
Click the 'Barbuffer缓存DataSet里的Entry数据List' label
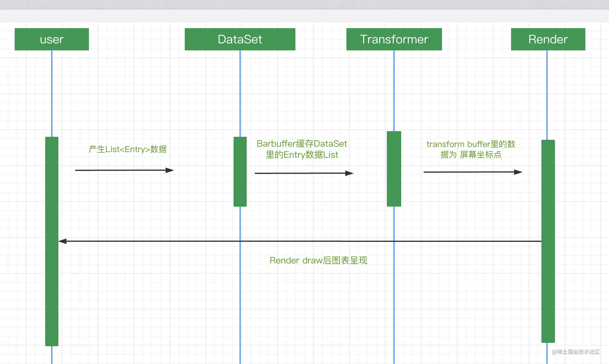[302, 149]
